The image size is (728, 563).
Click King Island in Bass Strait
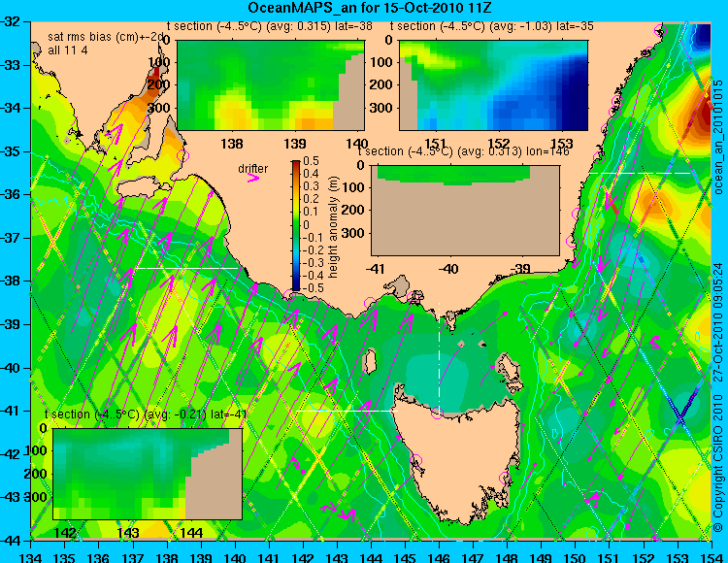(369, 361)
